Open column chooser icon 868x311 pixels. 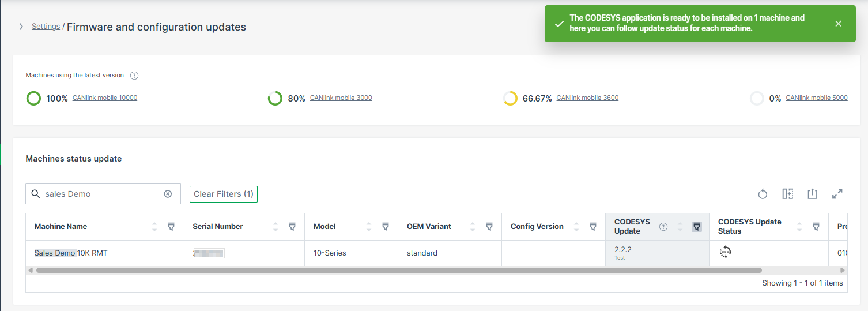point(787,194)
